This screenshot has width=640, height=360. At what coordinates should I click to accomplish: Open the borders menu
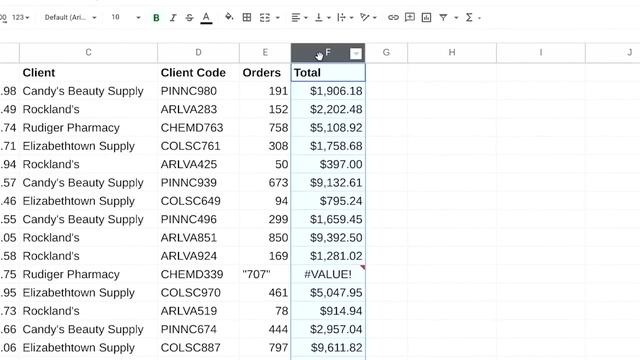point(247,17)
